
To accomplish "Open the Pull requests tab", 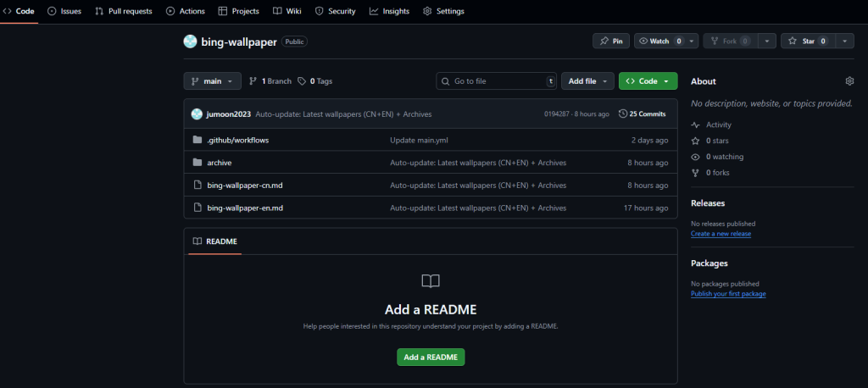I will pyautogui.click(x=123, y=11).
